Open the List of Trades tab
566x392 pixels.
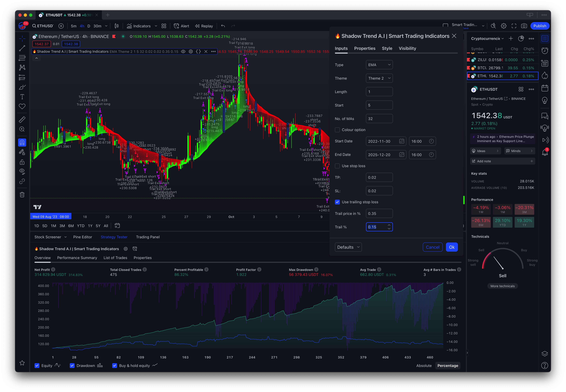click(115, 258)
